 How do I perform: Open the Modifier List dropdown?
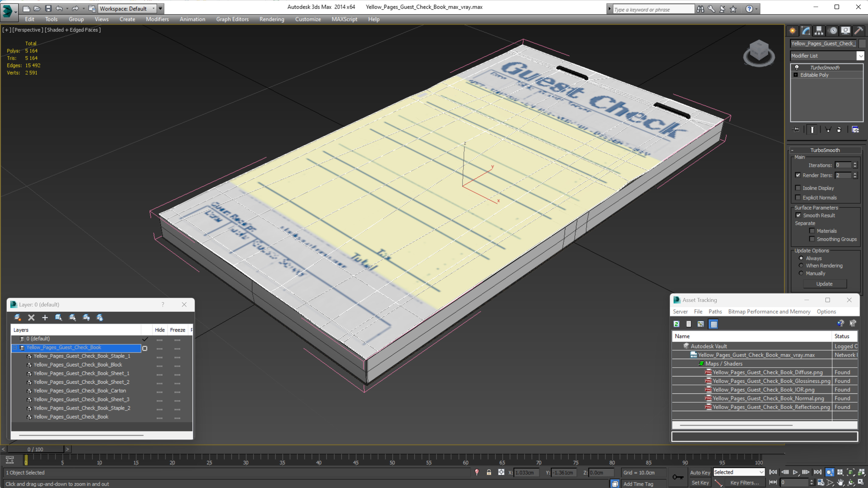[x=861, y=56]
